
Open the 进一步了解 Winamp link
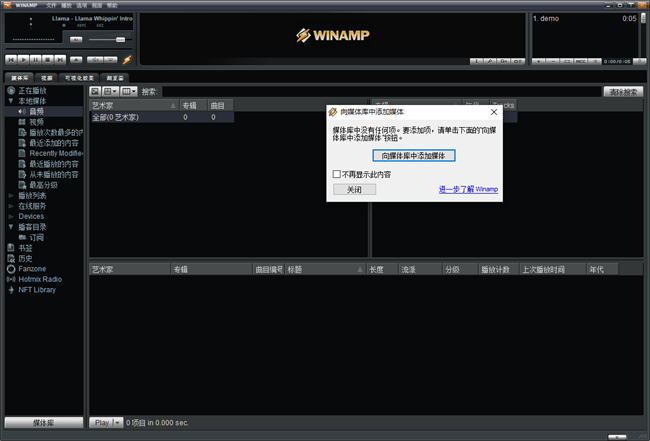[467, 189]
